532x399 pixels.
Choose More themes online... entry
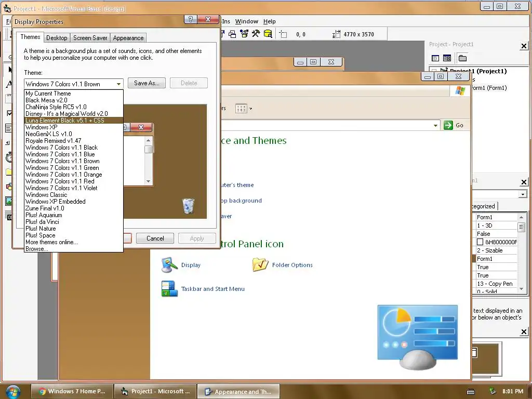pyautogui.click(x=74, y=242)
